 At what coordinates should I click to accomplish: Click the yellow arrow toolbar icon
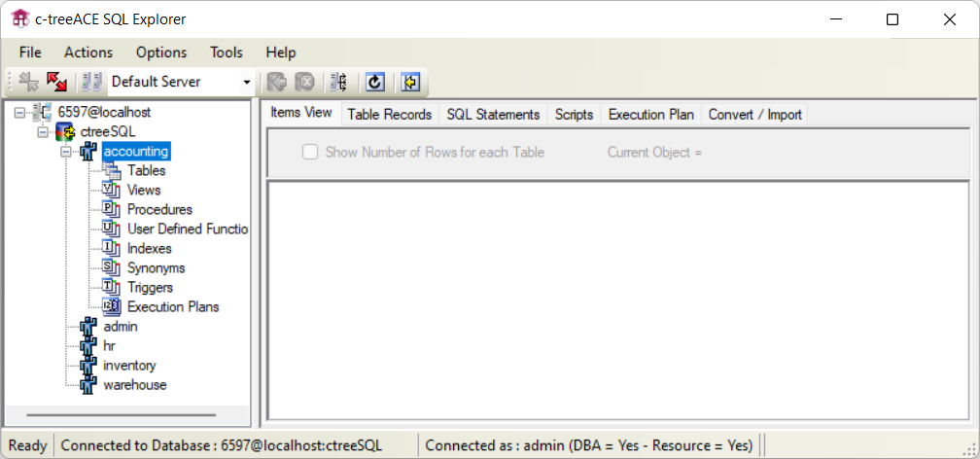[x=410, y=82]
